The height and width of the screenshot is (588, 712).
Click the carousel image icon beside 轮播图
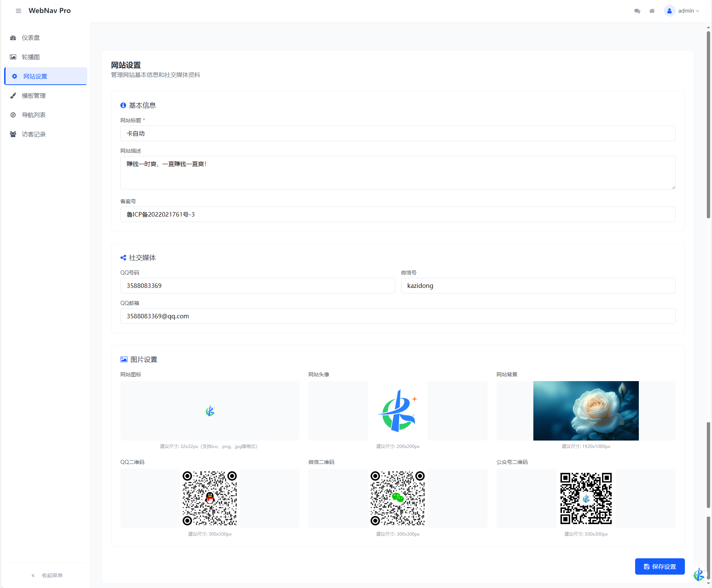point(13,57)
